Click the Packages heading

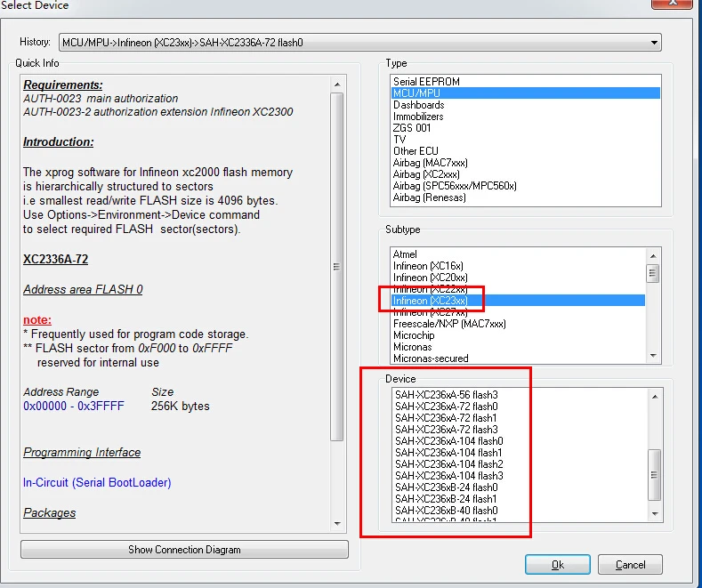click(x=49, y=512)
